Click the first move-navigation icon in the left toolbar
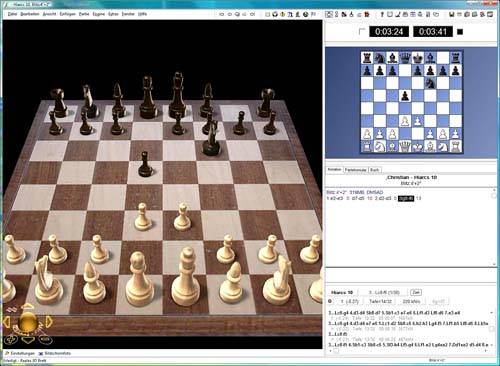500x366 pixels. (x=222, y=14)
